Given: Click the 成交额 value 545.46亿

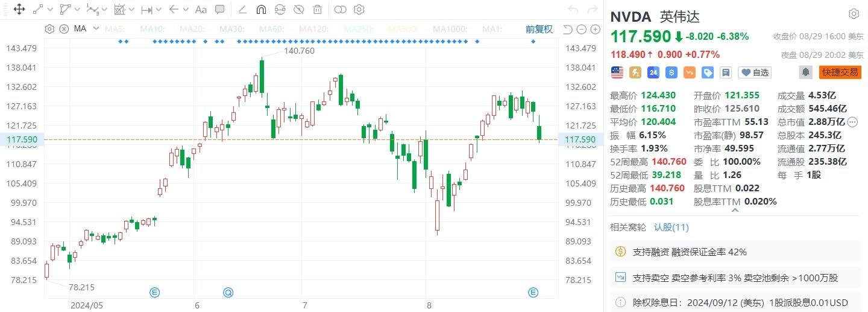Looking at the screenshot, I should pyautogui.click(x=827, y=109).
